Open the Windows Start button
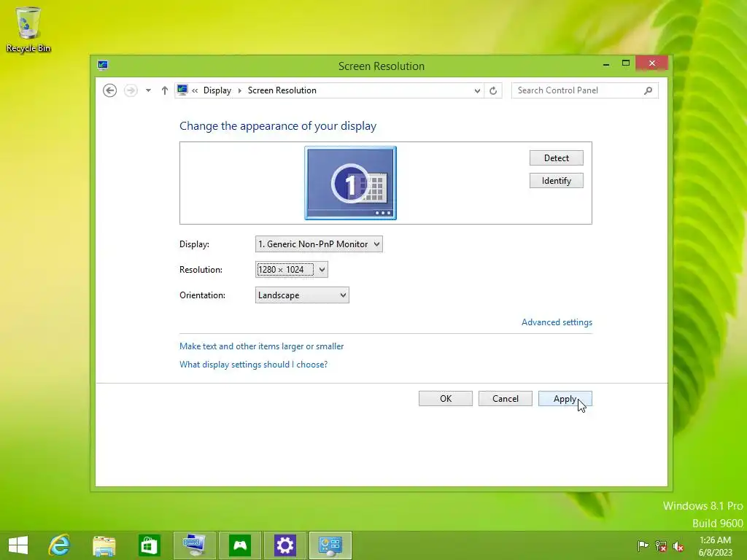This screenshot has width=747, height=560. tap(18, 545)
